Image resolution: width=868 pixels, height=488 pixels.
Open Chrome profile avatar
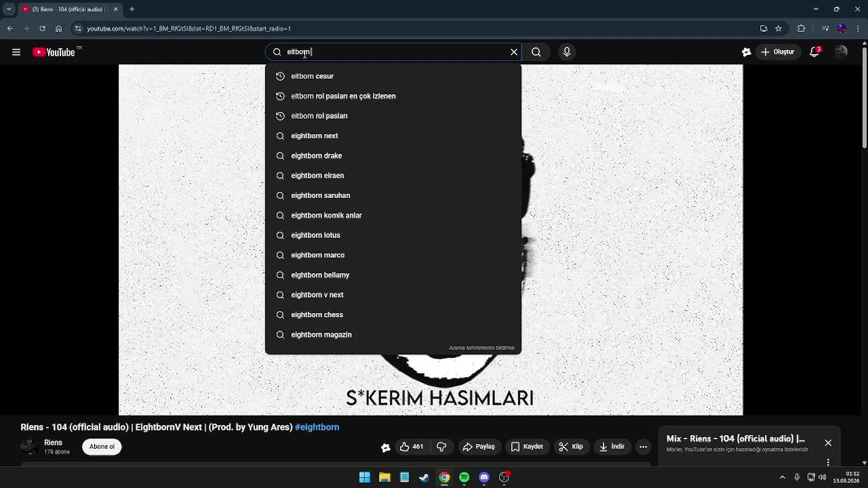coord(842,28)
